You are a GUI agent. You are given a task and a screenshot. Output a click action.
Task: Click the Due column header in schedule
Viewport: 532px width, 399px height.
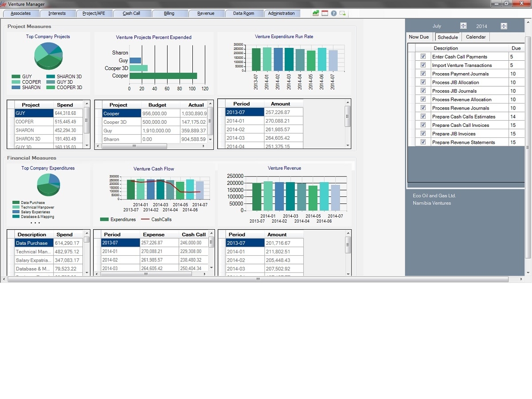tap(516, 48)
